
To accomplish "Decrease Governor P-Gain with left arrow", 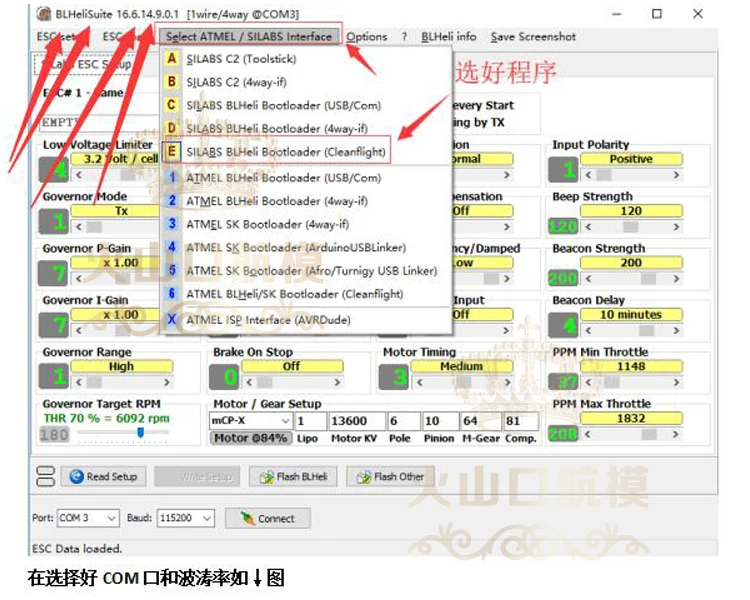I will tap(78, 278).
